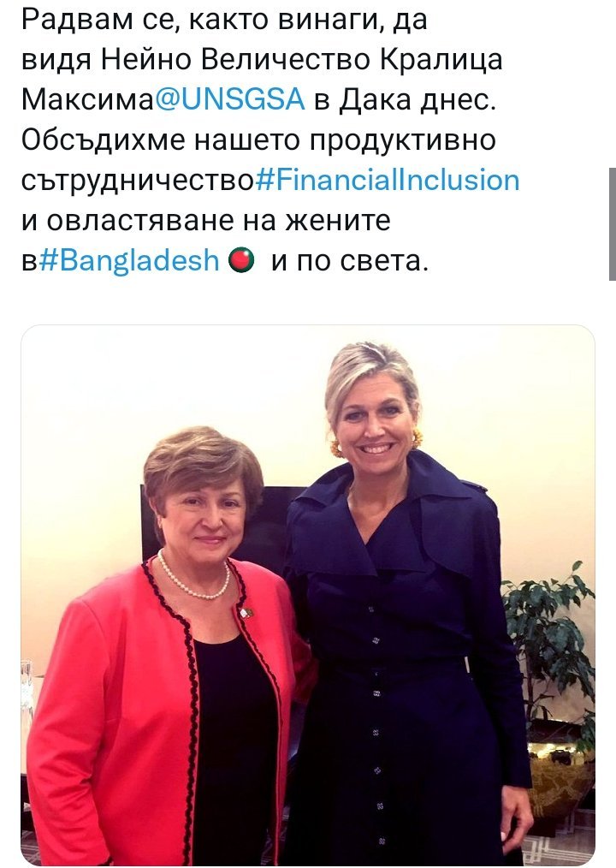
Task: Click the phrase 'и овластяване на жените'
Action: click(206, 220)
